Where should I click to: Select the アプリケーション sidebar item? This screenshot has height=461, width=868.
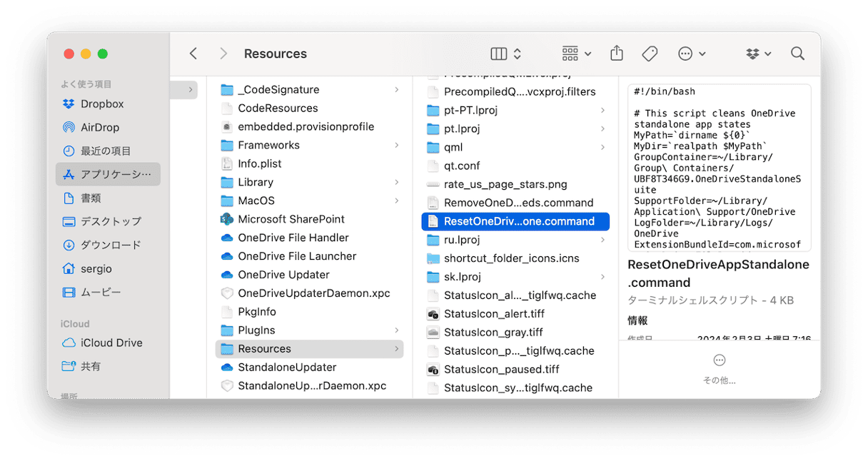pyautogui.click(x=108, y=174)
